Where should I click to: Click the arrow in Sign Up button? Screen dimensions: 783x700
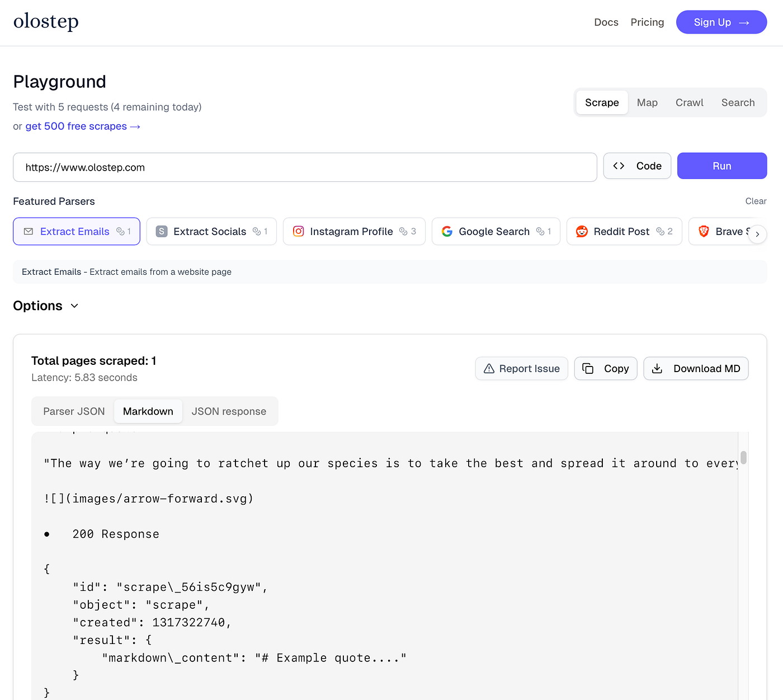pos(744,23)
